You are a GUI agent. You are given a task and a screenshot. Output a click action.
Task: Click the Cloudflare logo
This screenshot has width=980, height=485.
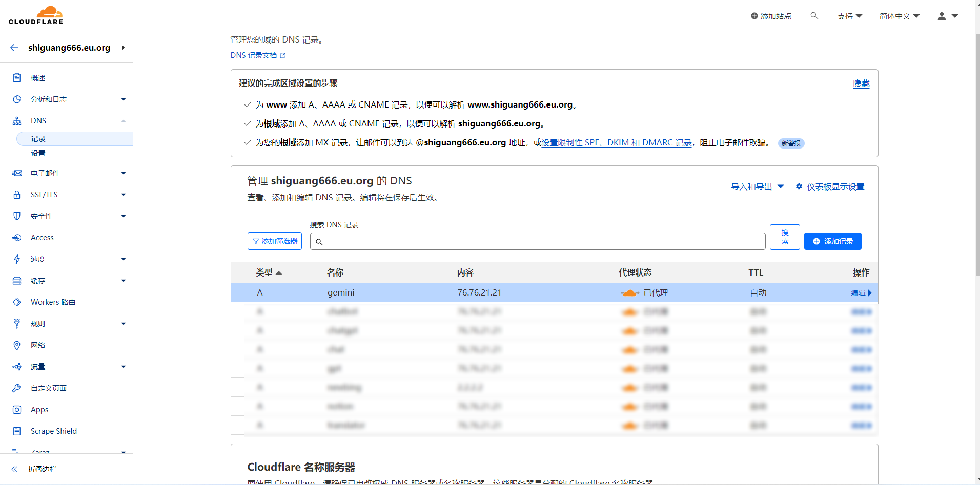pyautogui.click(x=36, y=15)
